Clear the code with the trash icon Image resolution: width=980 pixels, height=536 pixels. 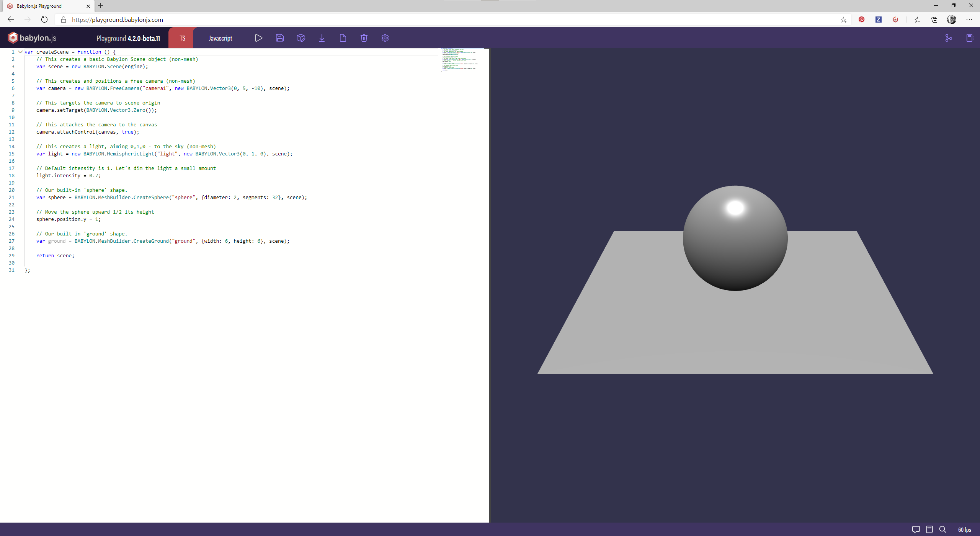coord(364,38)
